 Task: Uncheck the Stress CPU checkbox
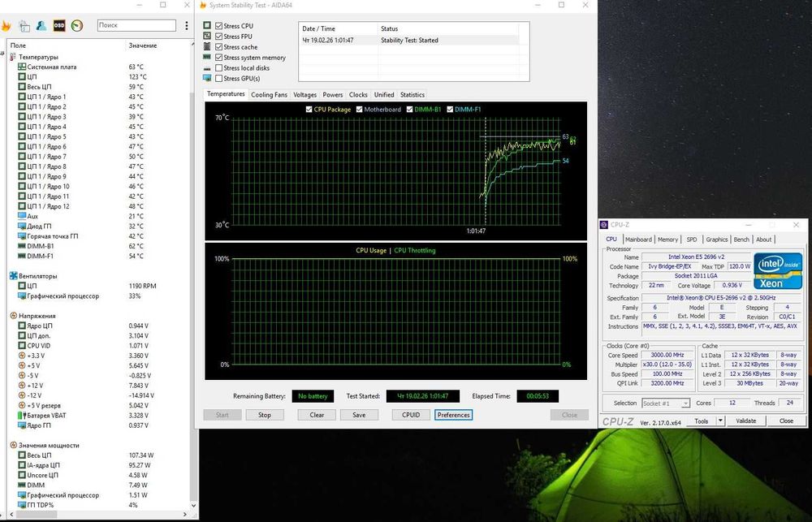coord(219,26)
